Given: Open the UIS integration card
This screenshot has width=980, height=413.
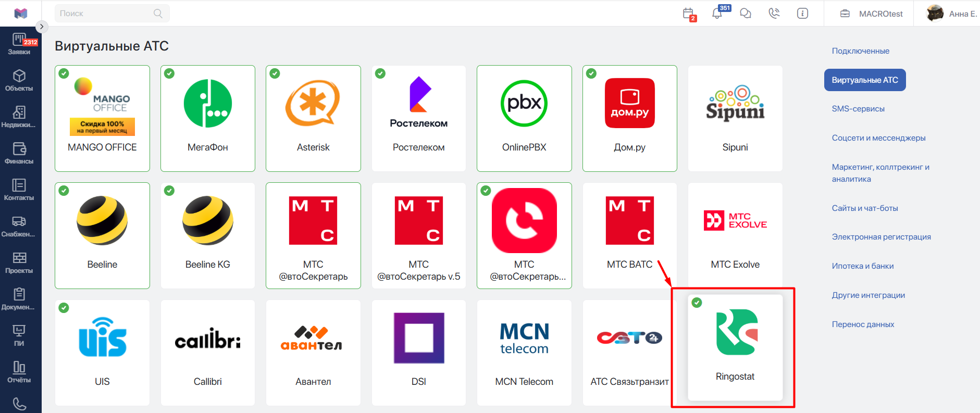Looking at the screenshot, I should (x=102, y=353).
